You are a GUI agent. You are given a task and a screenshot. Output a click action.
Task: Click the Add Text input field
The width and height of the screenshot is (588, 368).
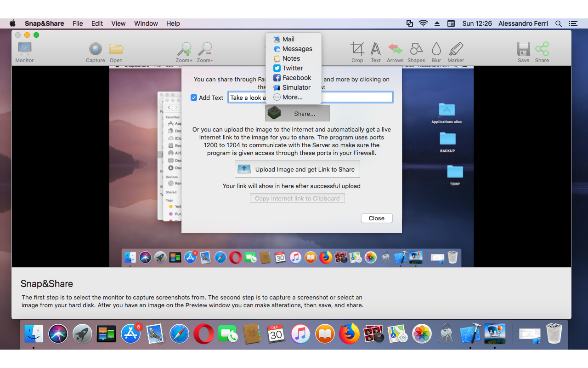[x=310, y=98]
